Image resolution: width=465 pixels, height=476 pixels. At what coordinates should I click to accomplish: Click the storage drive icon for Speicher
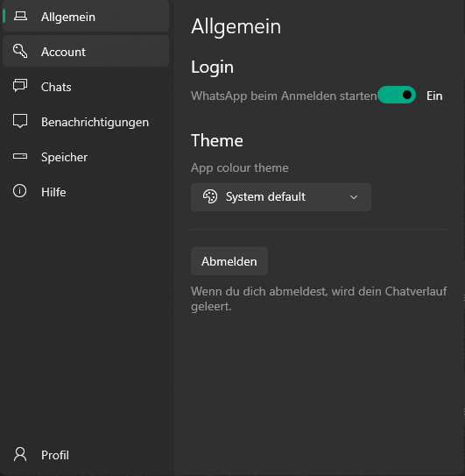(20, 156)
